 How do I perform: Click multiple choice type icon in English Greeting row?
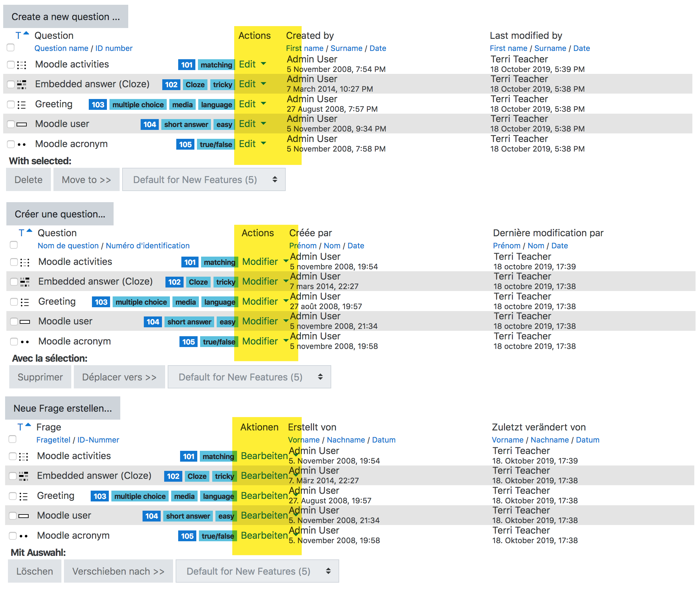(22, 104)
